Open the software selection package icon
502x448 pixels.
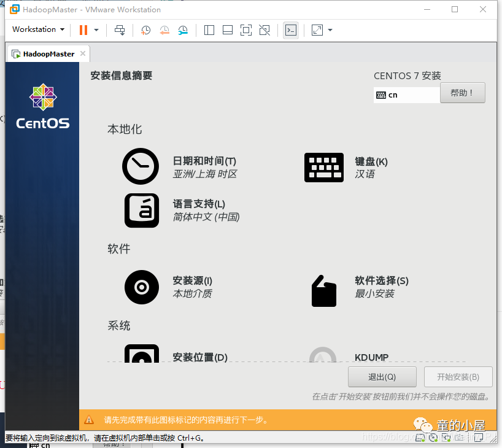coord(323,291)
